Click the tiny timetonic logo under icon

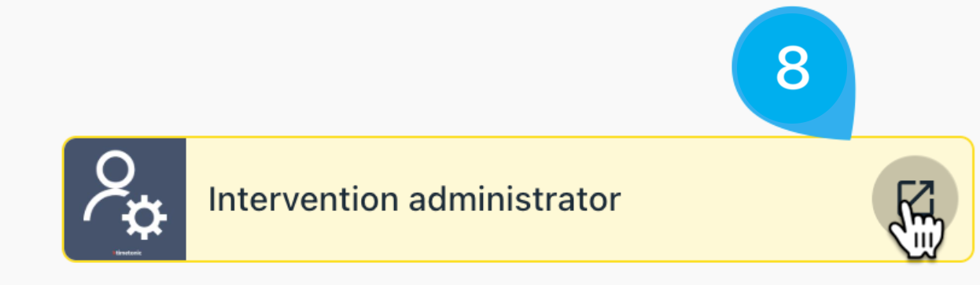[x=126, y=253]
